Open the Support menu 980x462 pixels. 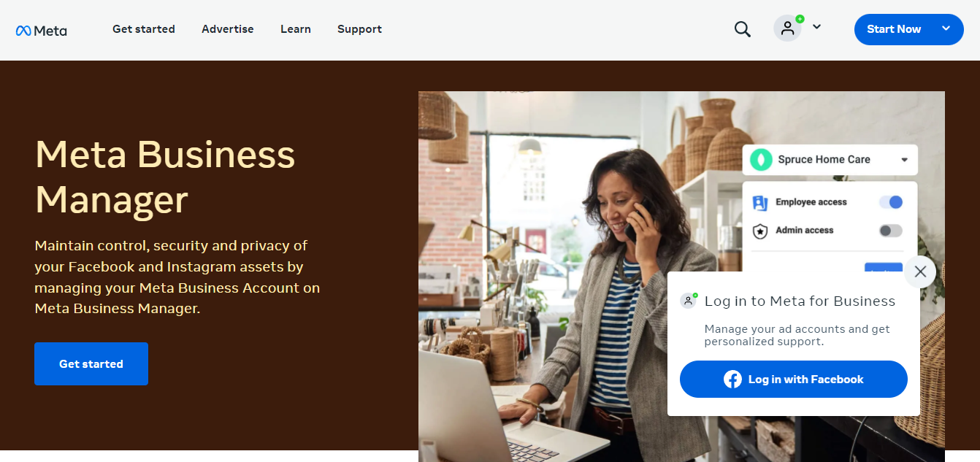pos(359,29)
